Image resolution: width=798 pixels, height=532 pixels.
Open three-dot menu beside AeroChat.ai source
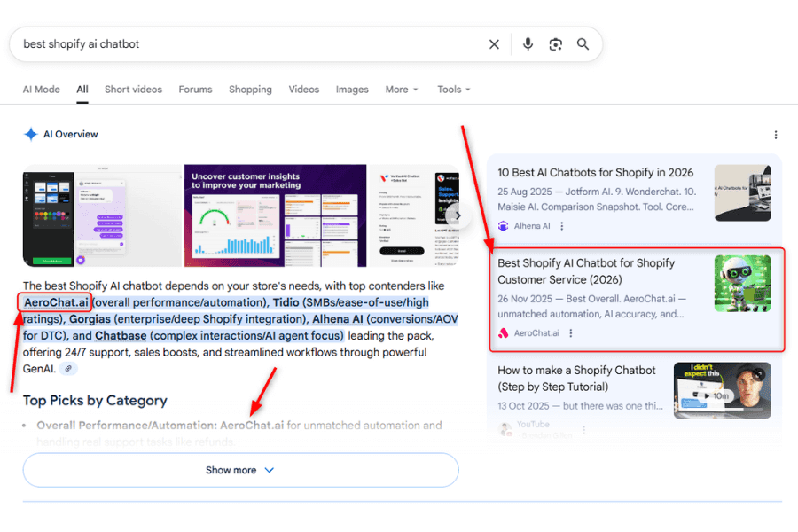coord(570,333)
